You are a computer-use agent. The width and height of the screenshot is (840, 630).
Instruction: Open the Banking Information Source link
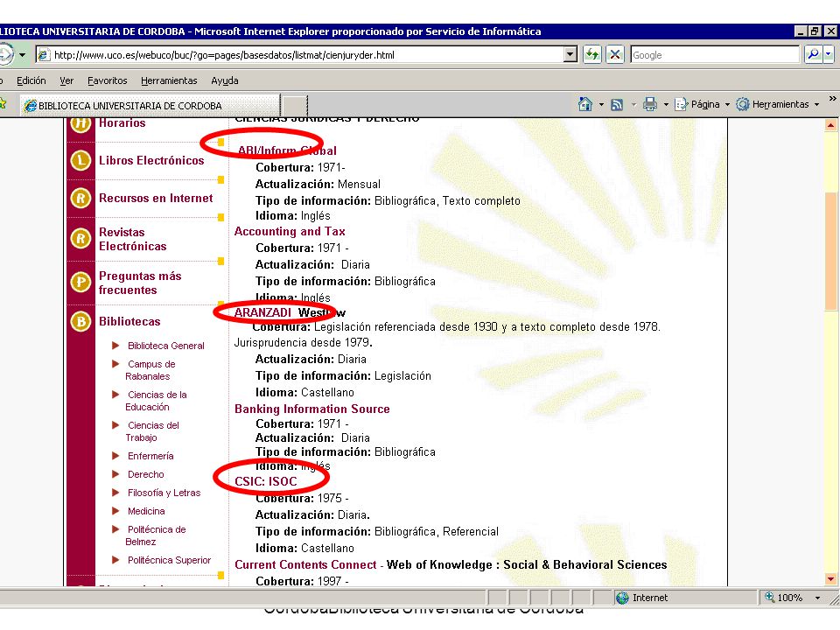pyautogui.click(x=311, y=409)
